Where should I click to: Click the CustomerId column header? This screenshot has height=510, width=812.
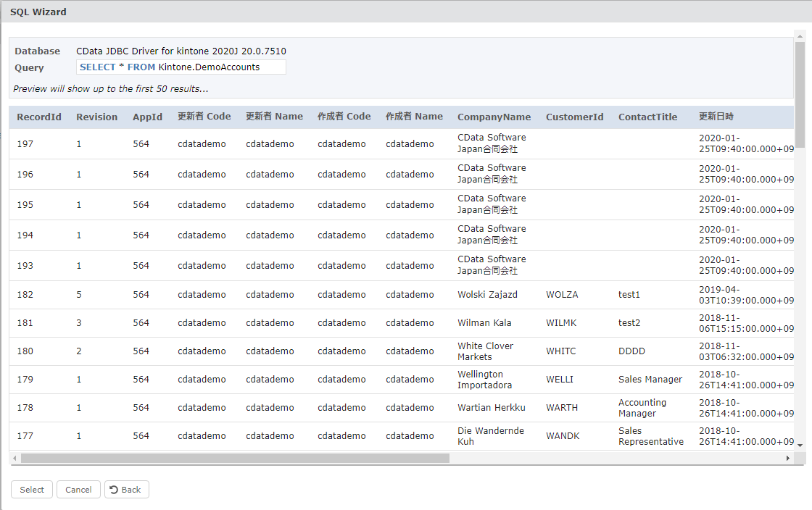pyautogui.click(x=574, y=117)
